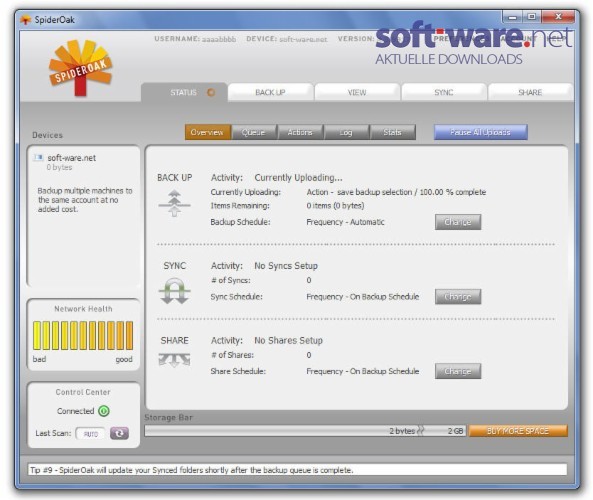
Task: Click the USERNAME header label
Action: tap(177, 39)
